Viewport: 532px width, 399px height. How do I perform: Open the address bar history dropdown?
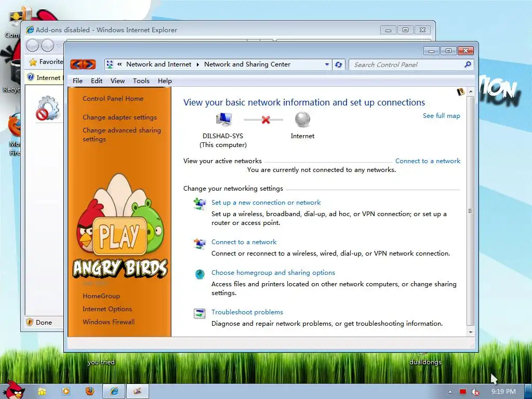point(327,64)
